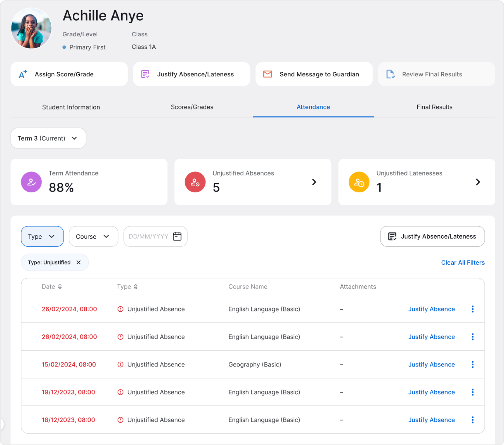Screen dimensions: 504x445
Task: Open the calendar date picker icon
Action: [x=177, y=236]
